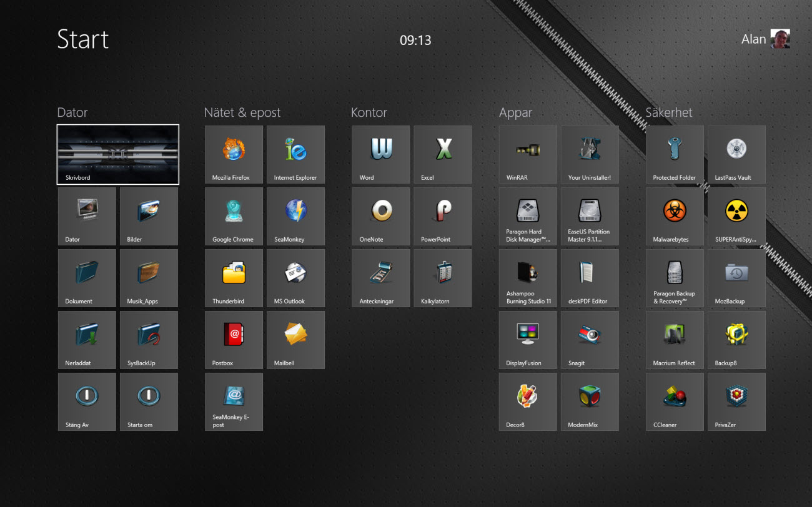Launch Mozilla Firefox tile
This screenshot has width=812, height=507.
tap(234, 154)
